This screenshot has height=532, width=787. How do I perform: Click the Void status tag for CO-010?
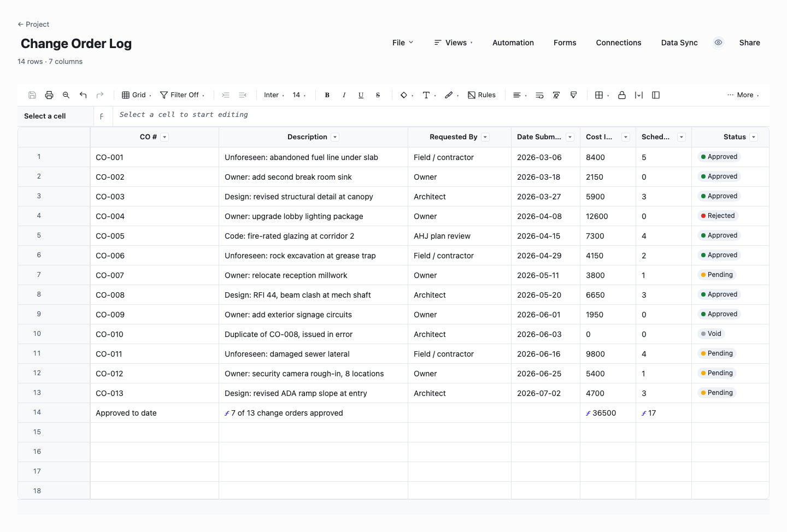click(x=712, y=334)
